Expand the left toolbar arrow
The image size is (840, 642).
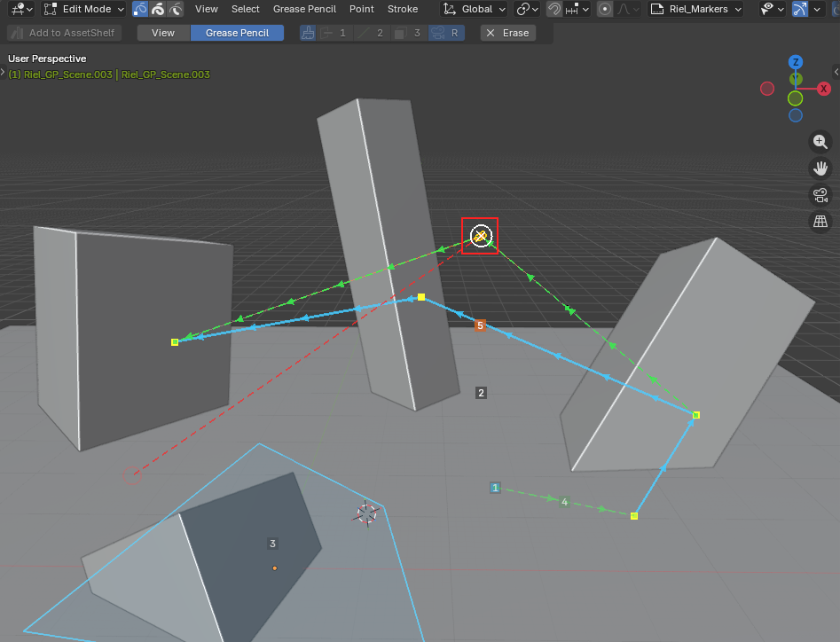click(3, 72)
